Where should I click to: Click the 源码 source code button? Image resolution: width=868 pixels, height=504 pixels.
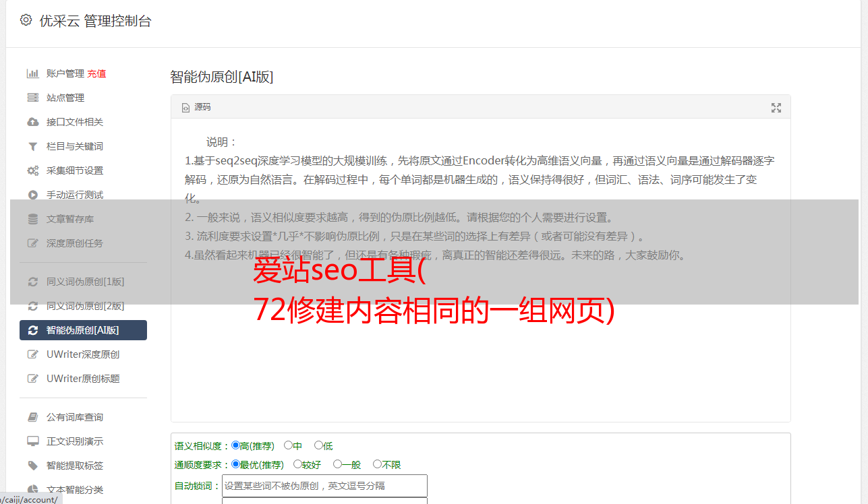pyautogui.click(x=196, y=107)
